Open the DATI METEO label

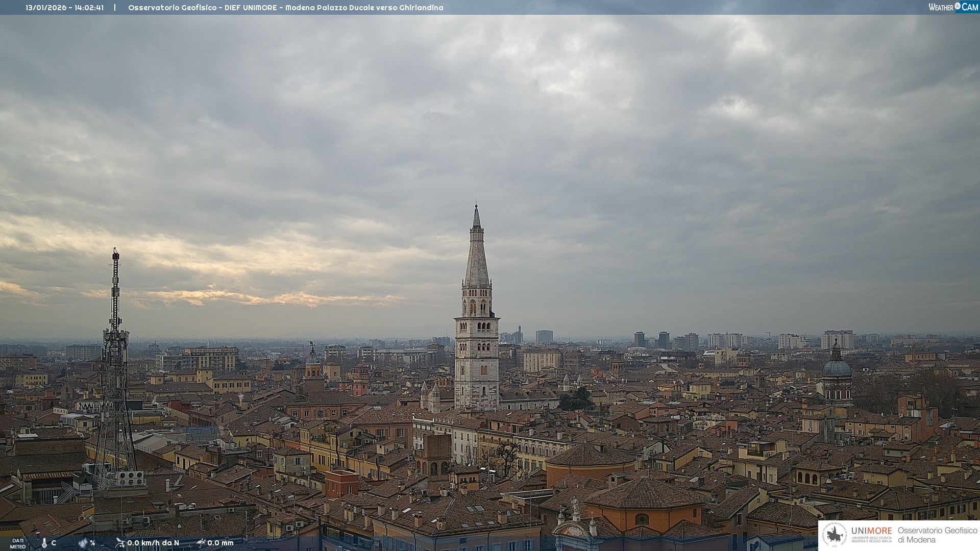[x=18, y=543]
